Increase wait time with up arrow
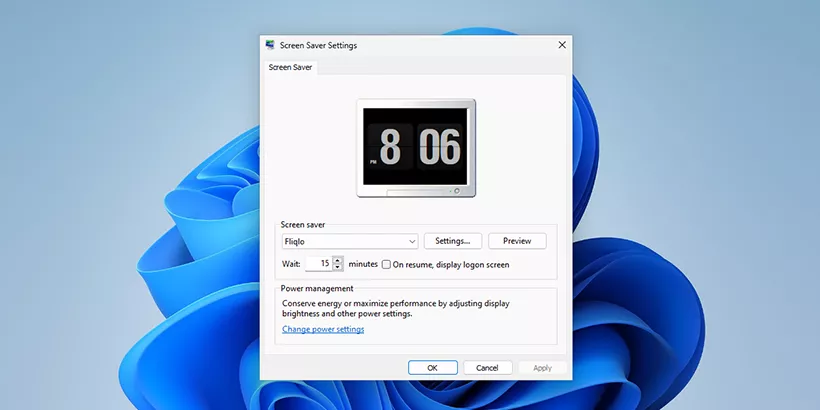 (338, 260)
